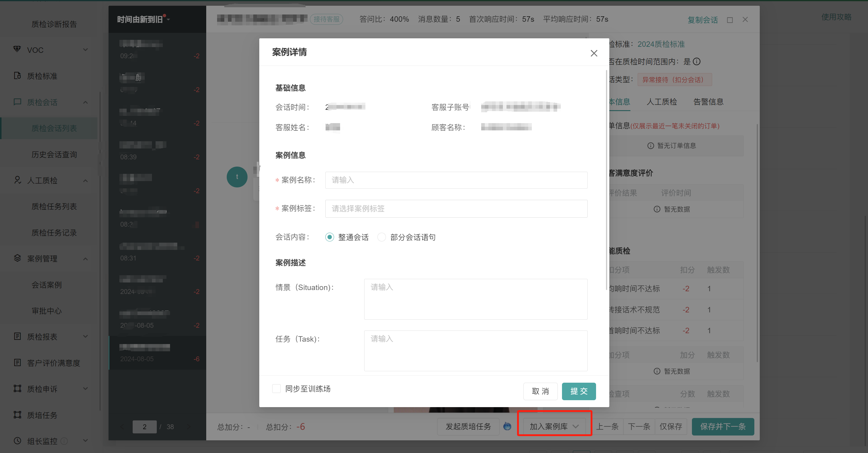Click 发起质培任务 button
The image size is (868, 453).
coord(468,426)
